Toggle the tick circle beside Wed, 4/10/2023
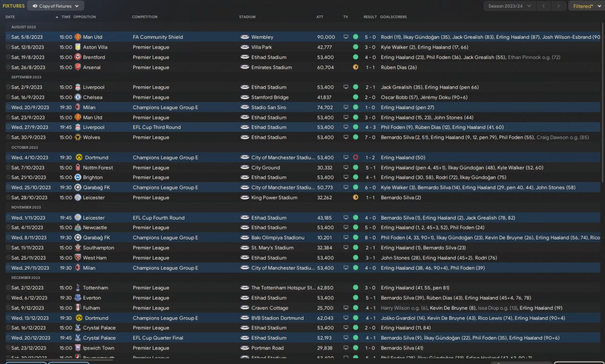Screen dimensions: 605x364 click(8, 158)
